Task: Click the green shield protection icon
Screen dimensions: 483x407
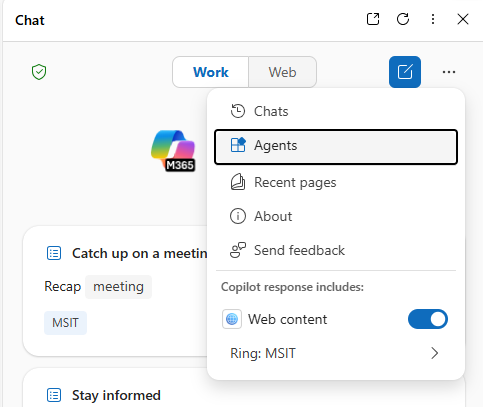Action: pos(39,72)
